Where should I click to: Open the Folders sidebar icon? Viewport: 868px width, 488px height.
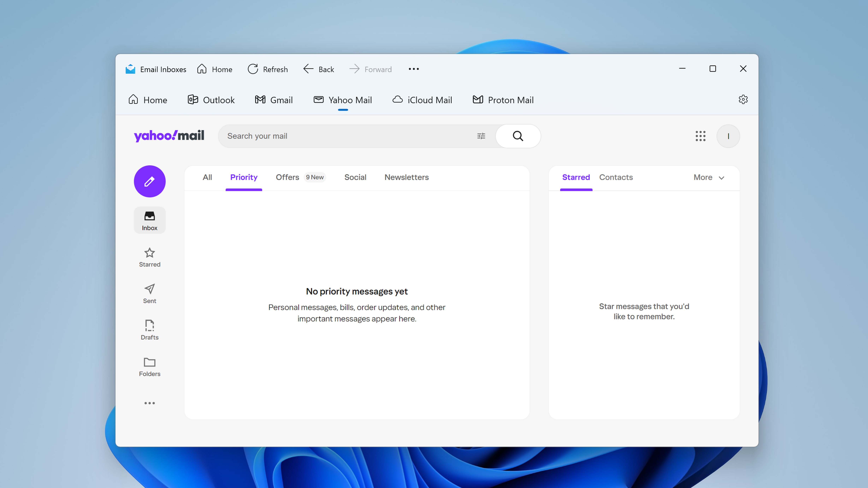[150, 367]
